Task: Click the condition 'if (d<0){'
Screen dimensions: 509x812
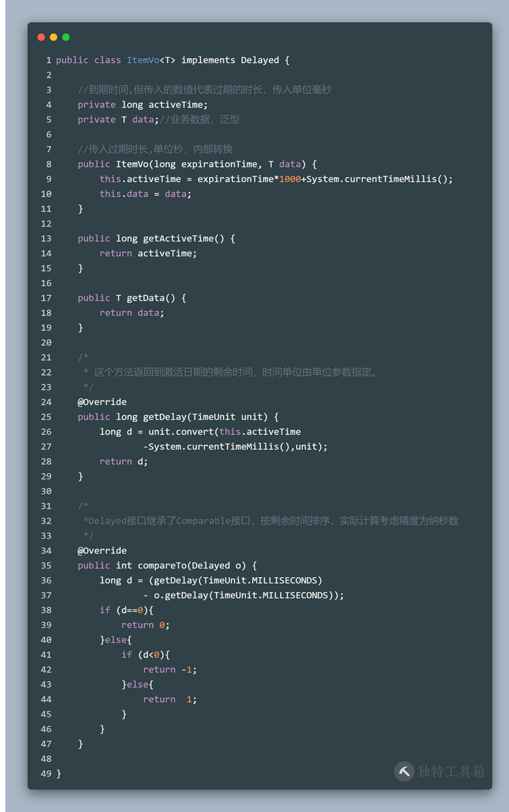Action: (x=146, y=655)
